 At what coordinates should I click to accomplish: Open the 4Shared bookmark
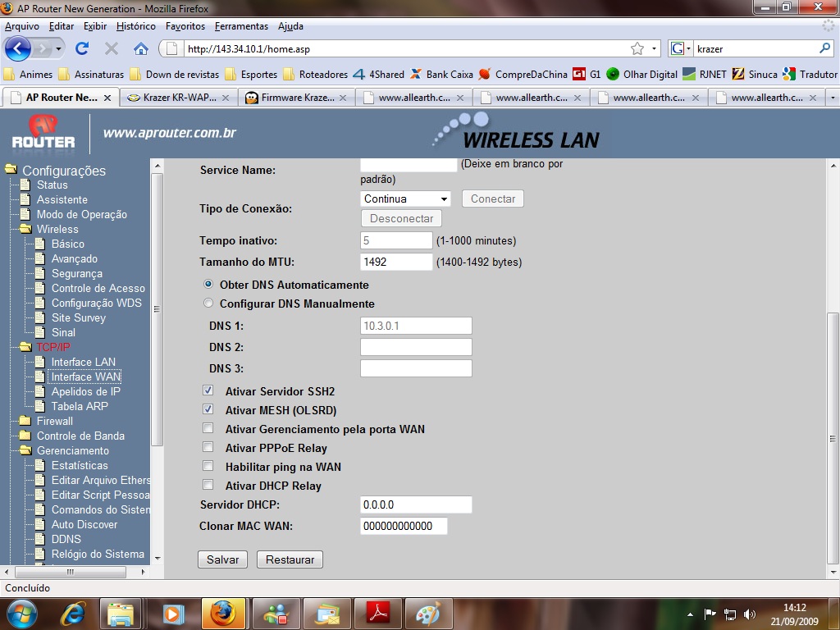(x=378, y=75)
